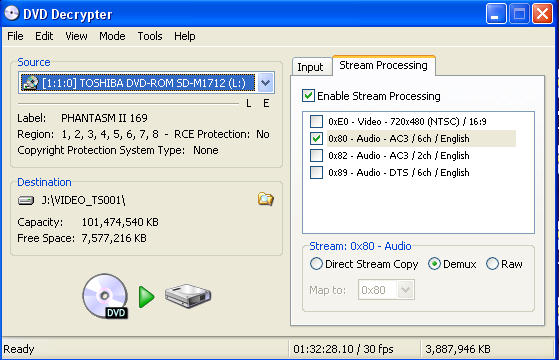Image resolution: width=559 pixels, height=360 pixels.
Task: Switch to the Input tab
Action: coord(310,67)
